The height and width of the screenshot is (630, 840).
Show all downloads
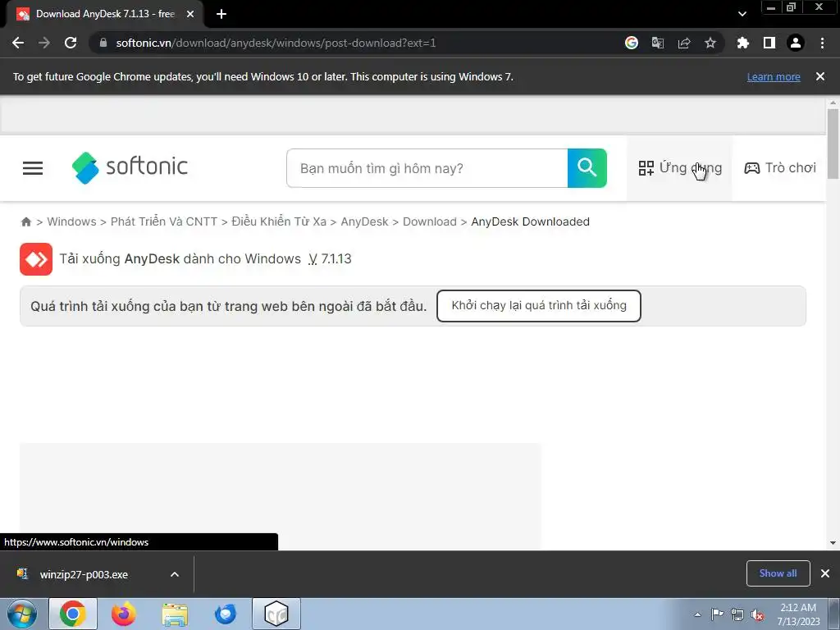778,573
